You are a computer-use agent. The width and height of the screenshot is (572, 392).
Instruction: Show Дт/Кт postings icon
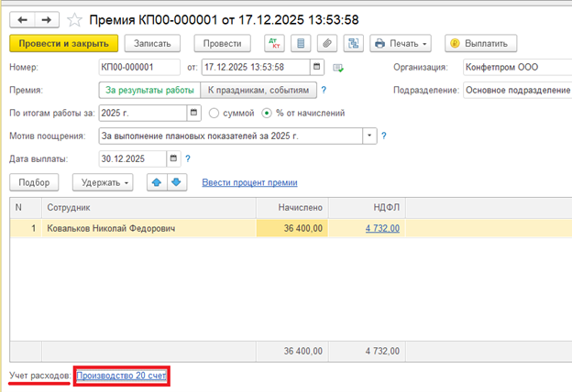274,43
